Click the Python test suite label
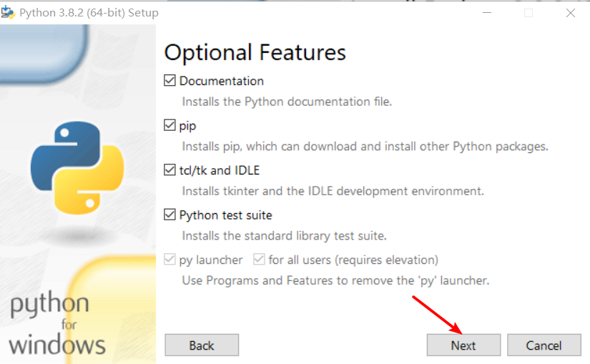The width and height of the screenshot is (590, 364). (225, 215)
